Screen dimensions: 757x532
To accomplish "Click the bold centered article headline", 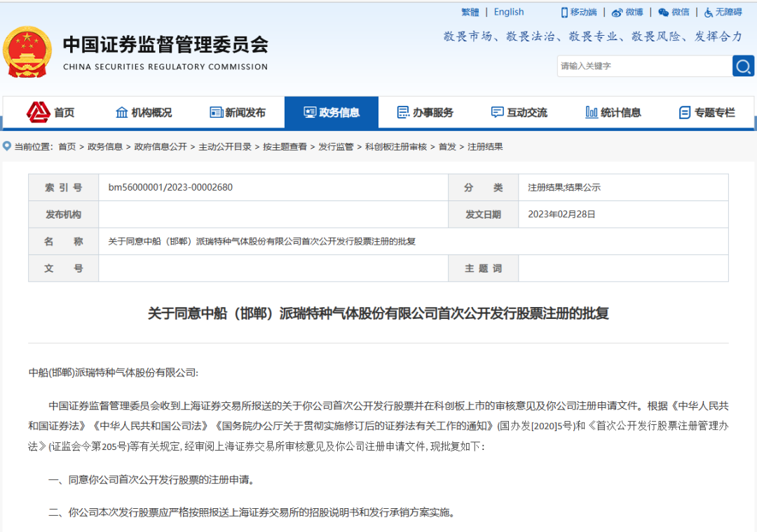I will [378, 314].
